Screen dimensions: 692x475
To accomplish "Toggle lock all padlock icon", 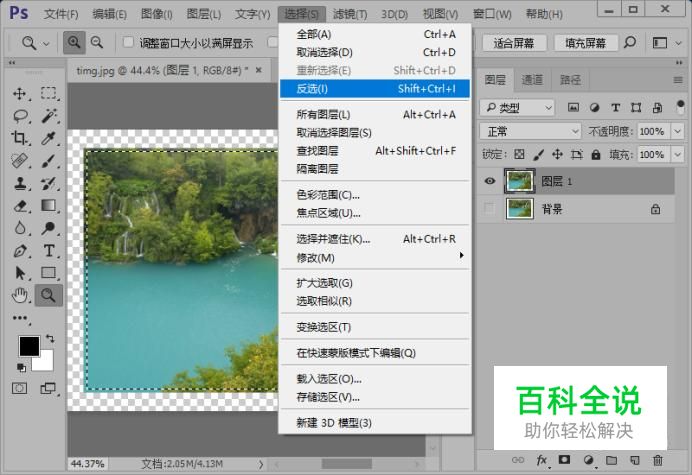I will [596, 154].
